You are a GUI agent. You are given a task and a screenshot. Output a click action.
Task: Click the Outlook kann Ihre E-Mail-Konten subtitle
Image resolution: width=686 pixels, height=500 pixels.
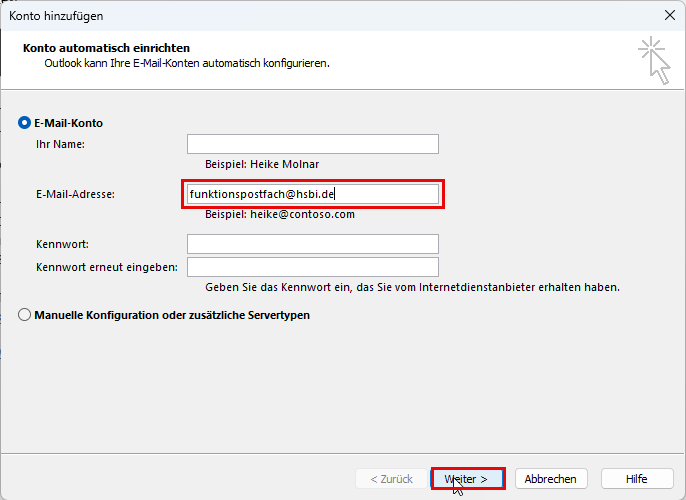pyautogui.click(x=187, y=63)
